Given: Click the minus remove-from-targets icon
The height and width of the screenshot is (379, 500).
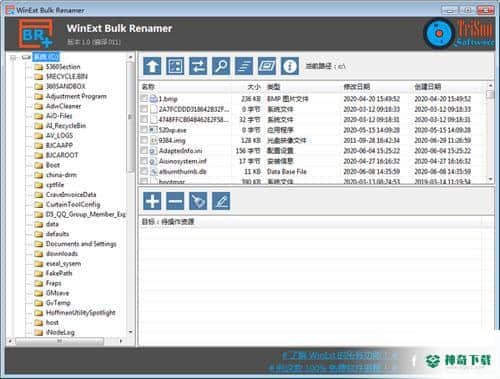Looking at the screenshot, I should (x=175, y=201).
